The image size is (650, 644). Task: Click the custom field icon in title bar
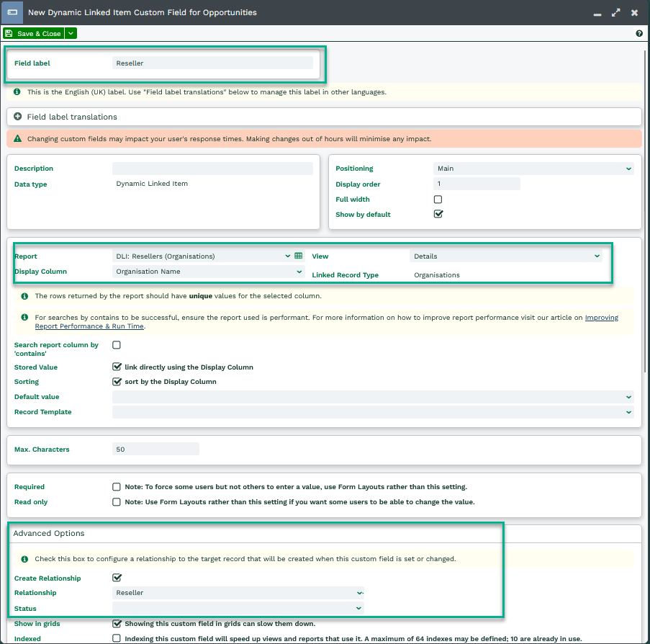tap(13, 13)
